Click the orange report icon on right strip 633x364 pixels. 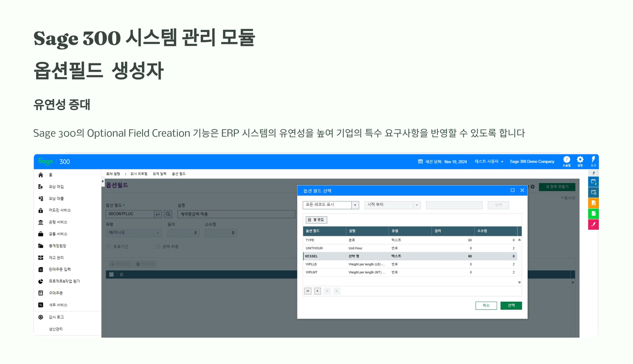pyautogui.click(x=593, y=203)
